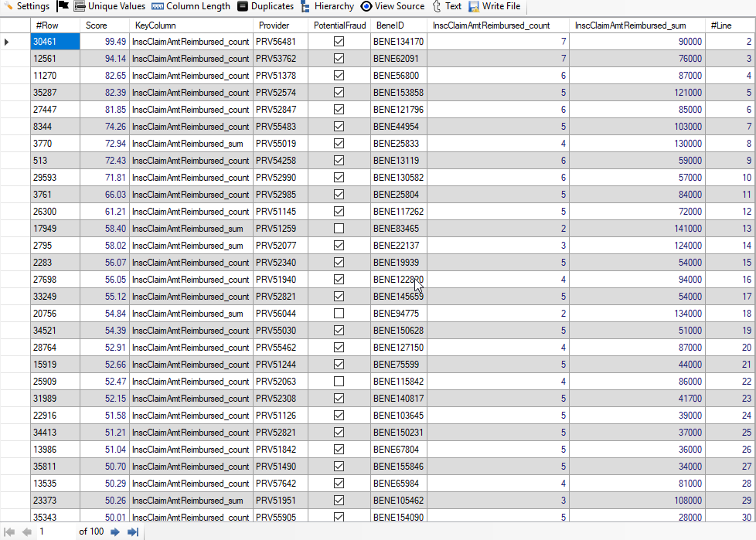Toggle PotentialFraud checkbox for PRV51259

click(339, 229)
